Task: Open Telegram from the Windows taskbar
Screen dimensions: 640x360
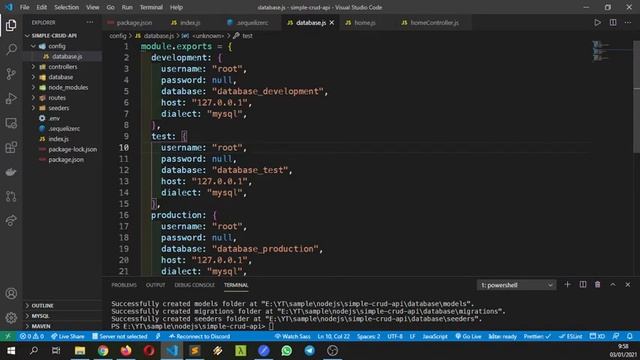Action: (x=309, y=351)
